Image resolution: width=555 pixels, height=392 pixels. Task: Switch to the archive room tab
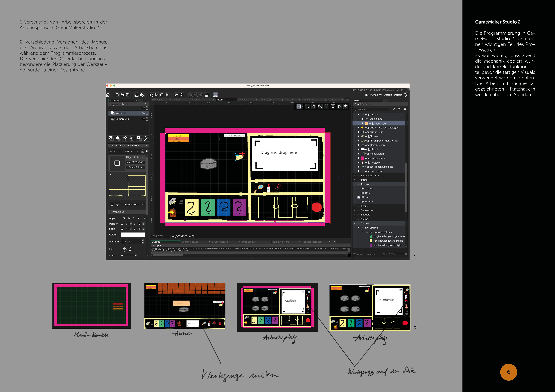click(248, 99)
